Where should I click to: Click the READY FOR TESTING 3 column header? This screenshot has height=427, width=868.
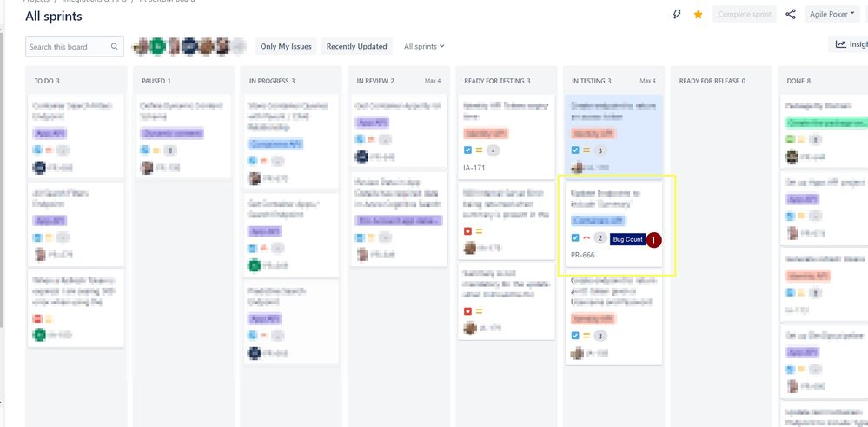[x=497, y=81]
